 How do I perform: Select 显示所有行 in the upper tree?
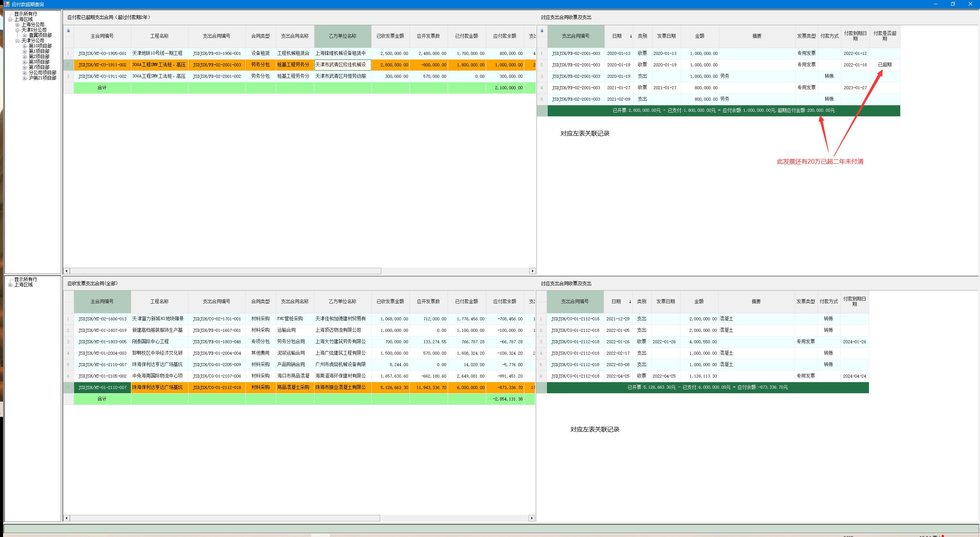pos(26,14)
